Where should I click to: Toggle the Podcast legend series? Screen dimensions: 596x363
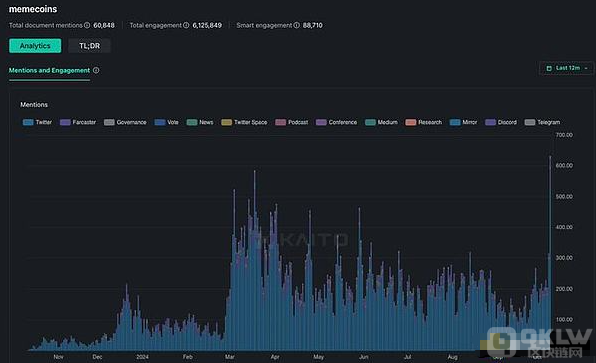pos(292,122)
